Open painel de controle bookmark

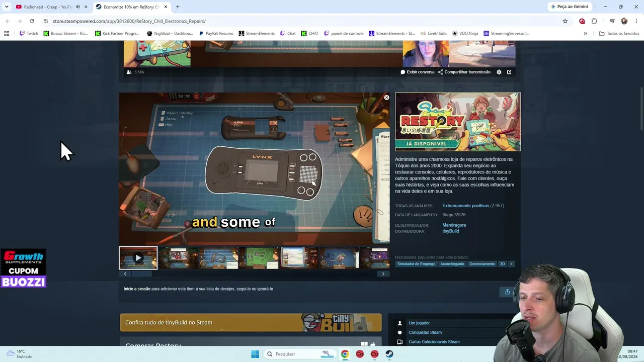(x=344, y=34)
